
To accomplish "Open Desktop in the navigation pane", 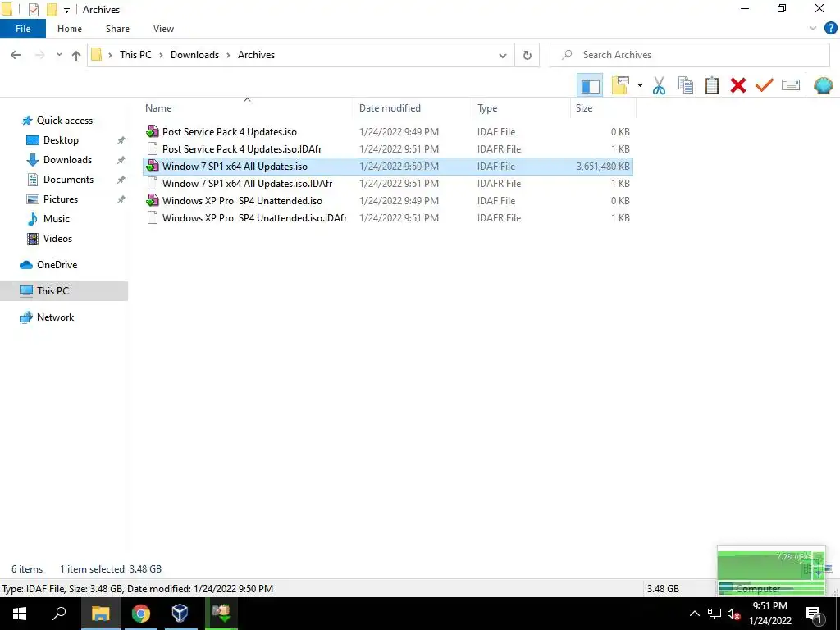I will (x=61, y=139).
